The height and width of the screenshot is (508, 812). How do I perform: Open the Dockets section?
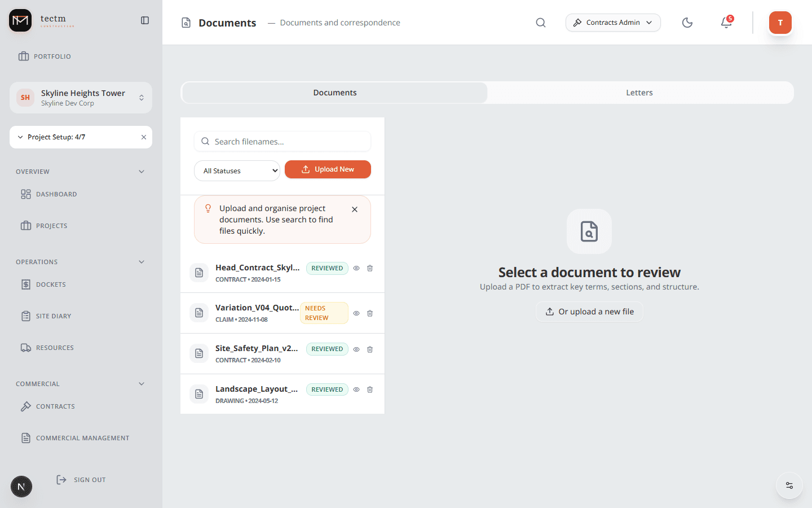click(x=51, y=284)
